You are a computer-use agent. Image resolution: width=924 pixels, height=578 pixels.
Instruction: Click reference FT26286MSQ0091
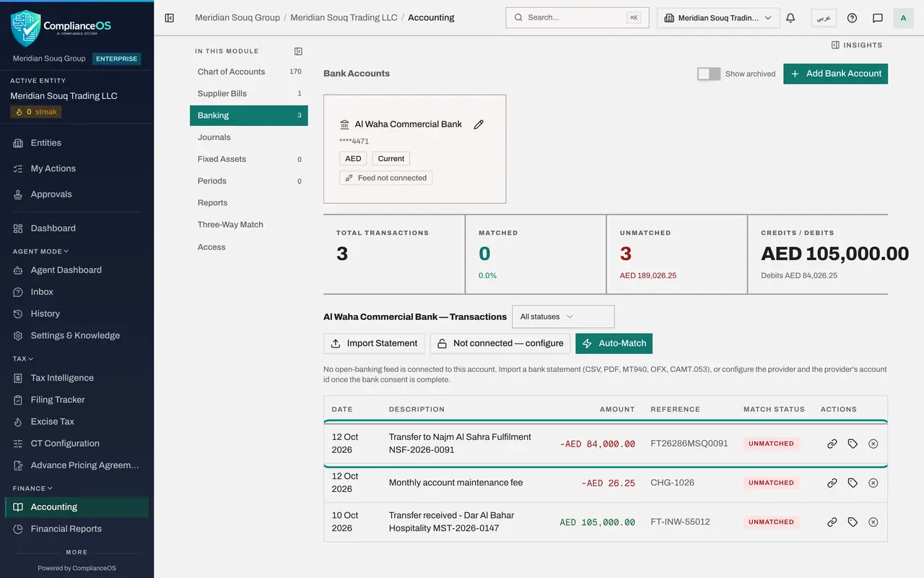point(689,444)
